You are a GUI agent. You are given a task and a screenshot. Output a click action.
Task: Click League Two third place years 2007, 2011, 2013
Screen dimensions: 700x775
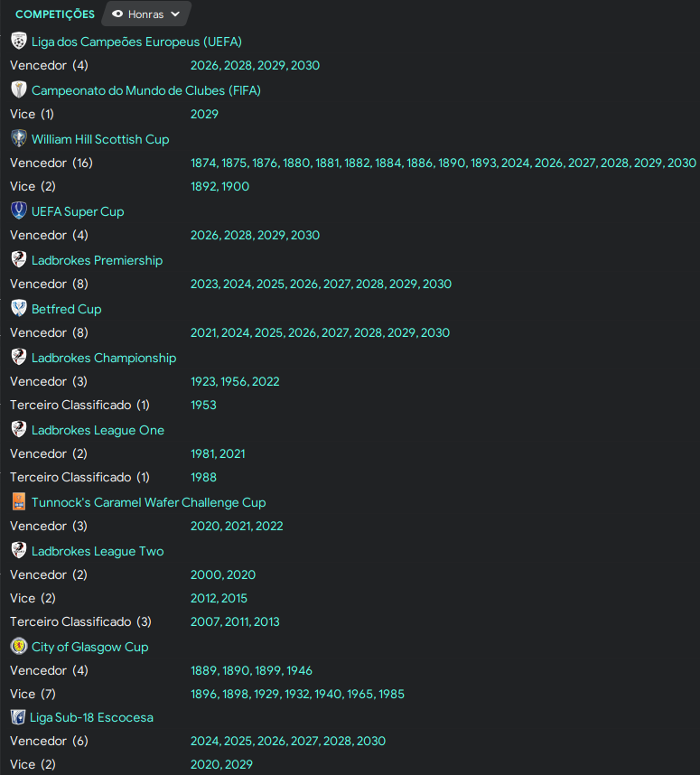235,621
